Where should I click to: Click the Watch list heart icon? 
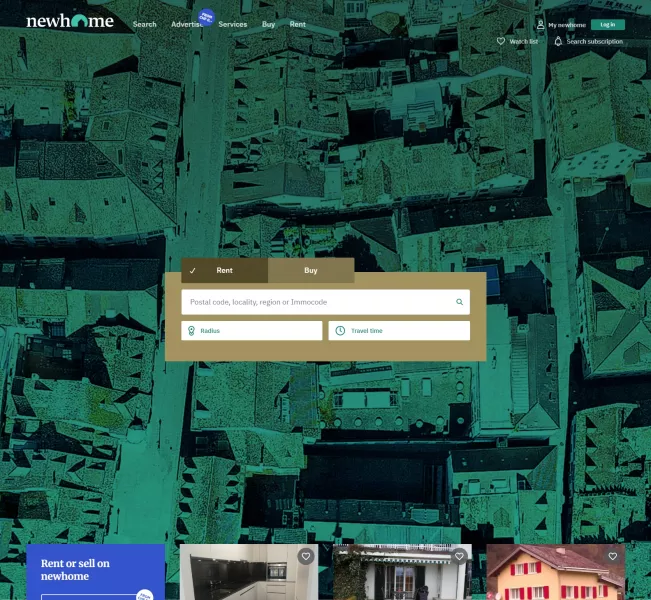tap(501, 41)
